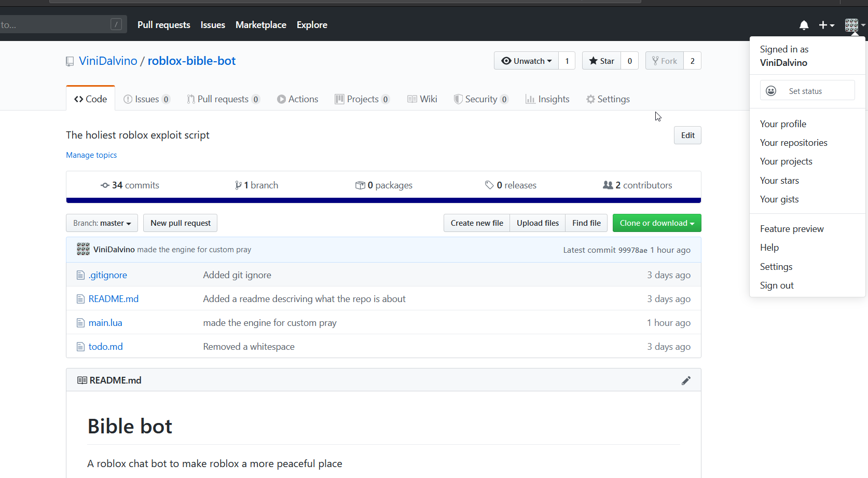Open the 0 releases page
The width and height of the screenshot is (868, 478).
[x=511, y=185]
